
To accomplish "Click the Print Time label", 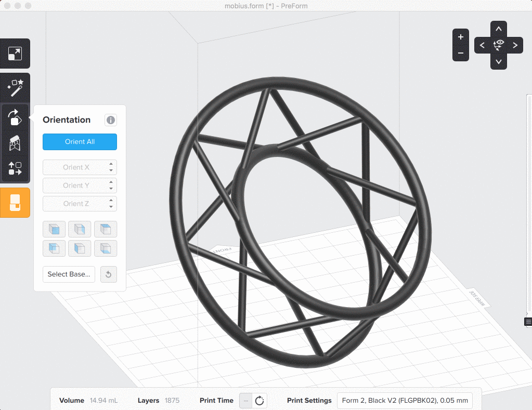I will tap(216, 401).
